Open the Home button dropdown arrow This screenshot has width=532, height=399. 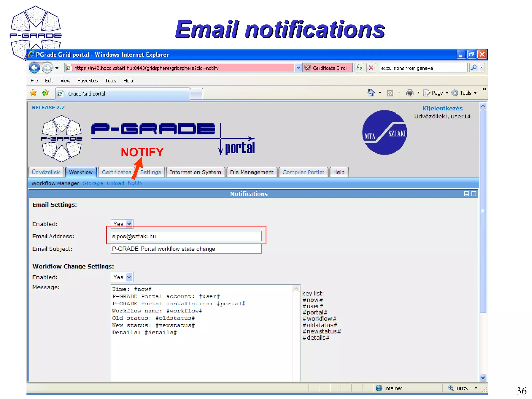coord(380,93)
